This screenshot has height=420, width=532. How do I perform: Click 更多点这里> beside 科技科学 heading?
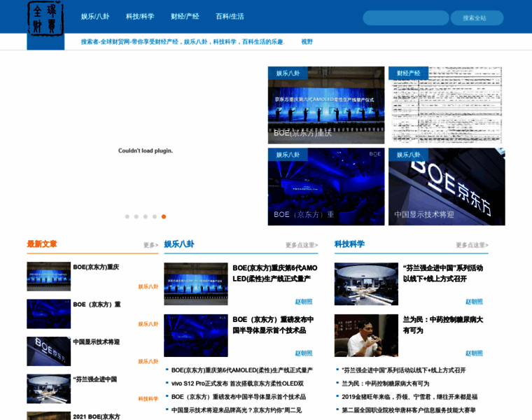[472, 244]
